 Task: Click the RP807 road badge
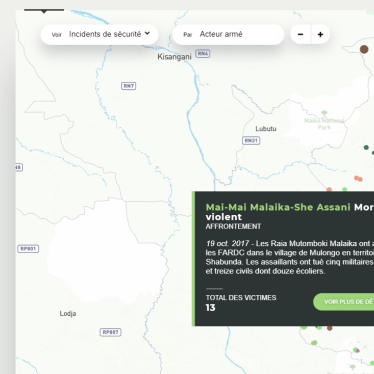(111, 332)
